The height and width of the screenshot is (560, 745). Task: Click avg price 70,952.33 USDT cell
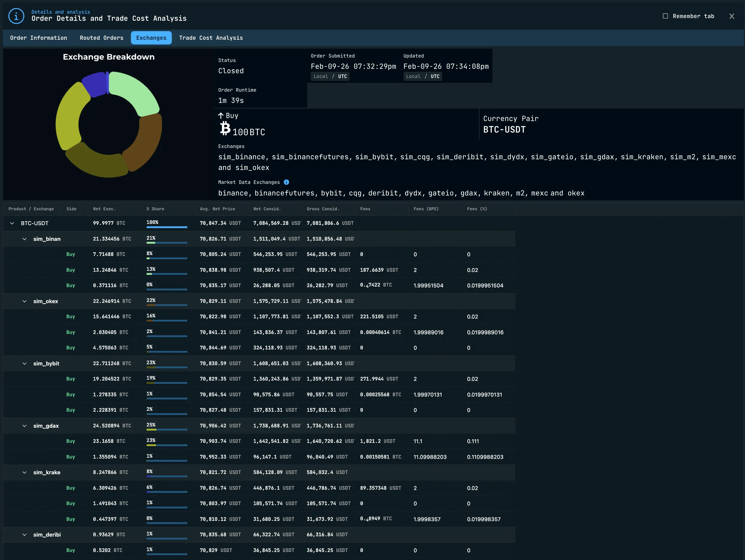220,457
